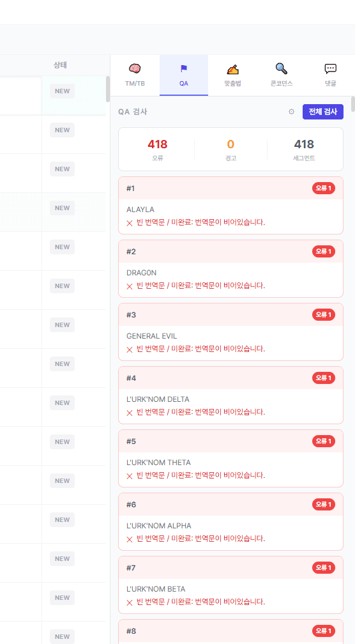Open issue #5 L'URK'NOM THETA
355x644 pixels.
230,458
